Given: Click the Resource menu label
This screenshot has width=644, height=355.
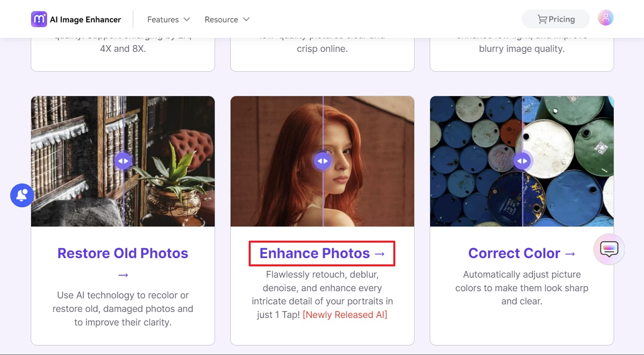Looking at the screenshot, I should 221,19.
